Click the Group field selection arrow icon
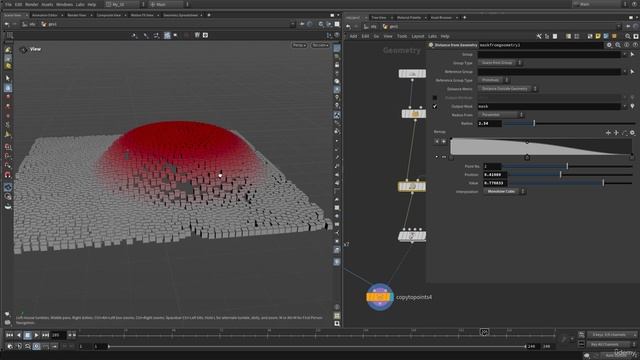The height and width of the screenshot is (360, 640). coord(632,54)
